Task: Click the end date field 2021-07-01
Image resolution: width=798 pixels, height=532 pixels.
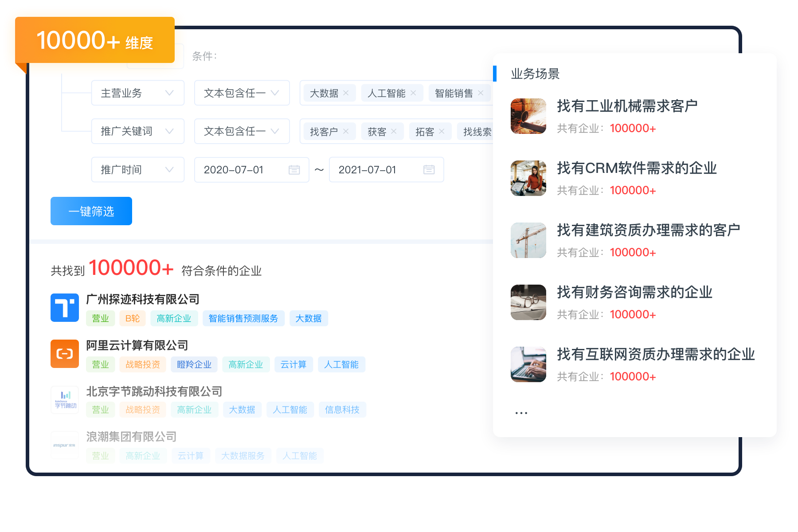Action: point(387,170)
